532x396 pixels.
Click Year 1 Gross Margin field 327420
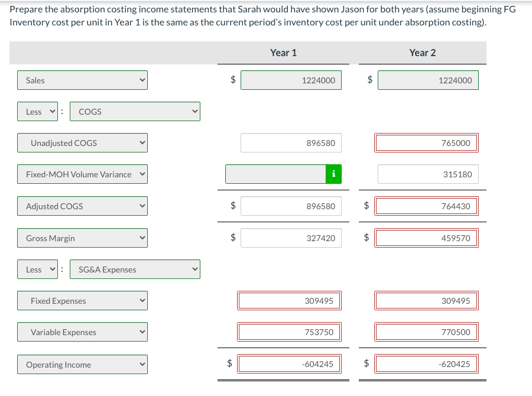click(x=291, y=238)
